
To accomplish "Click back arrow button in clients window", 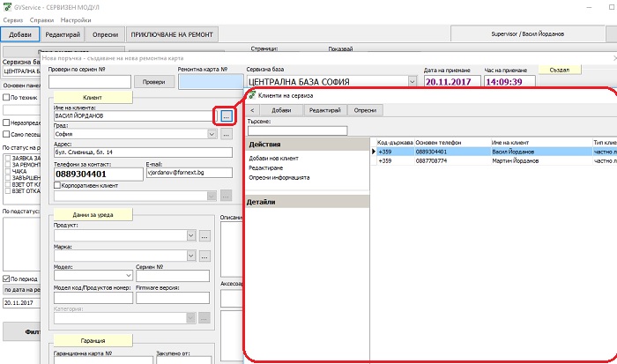I will coord(252,110).
